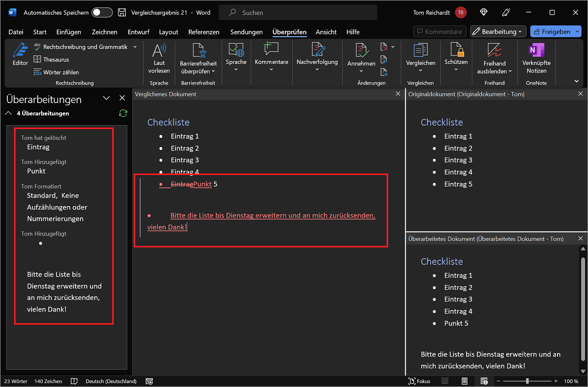588x387 pixels.
Task: Refresh the Überarbeitungen revisions list
Action: 123,113
